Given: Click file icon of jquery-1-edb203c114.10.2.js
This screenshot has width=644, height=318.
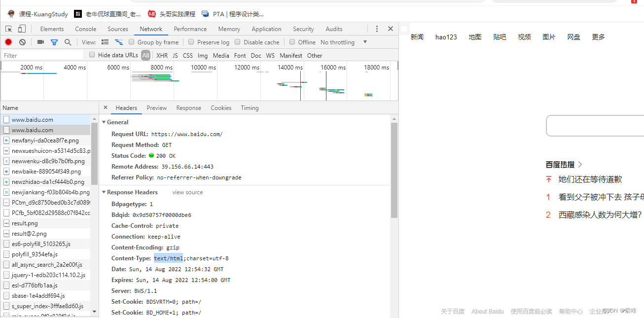Looking at the screenshot, I should click(x=6, y=275).
